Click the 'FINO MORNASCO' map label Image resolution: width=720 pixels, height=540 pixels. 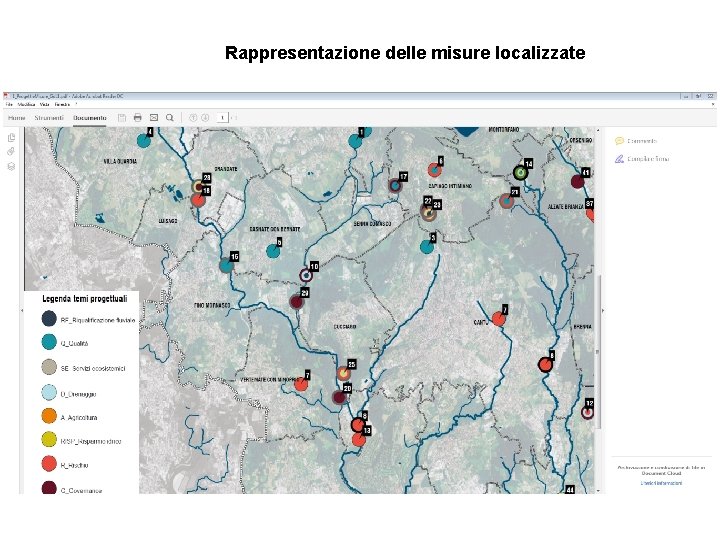(212, 305)
